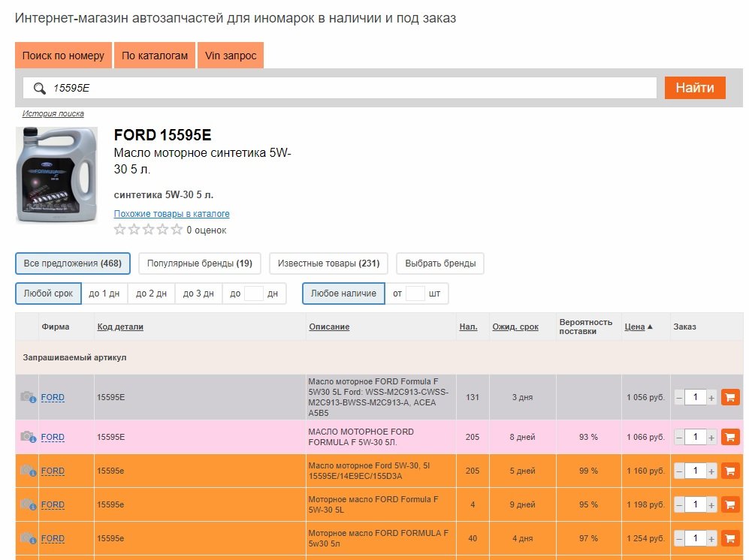Screen dimensions: 749x560
Task: Sort the table by Цена
Action: (638, 327)
